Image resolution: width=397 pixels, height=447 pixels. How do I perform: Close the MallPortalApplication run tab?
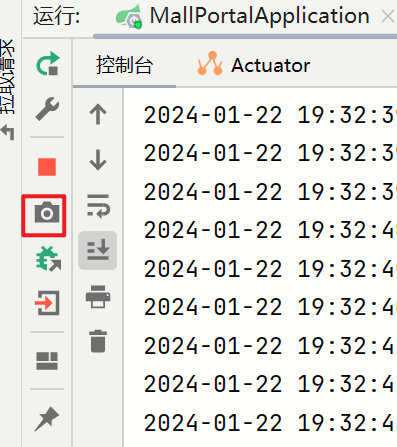(x=388, y=16)
